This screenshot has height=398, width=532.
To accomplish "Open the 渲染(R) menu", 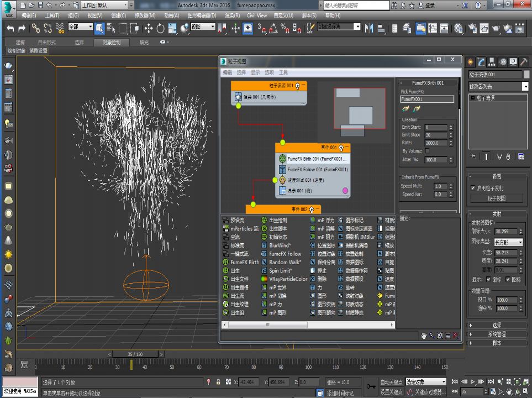I will tap(233, 15).
